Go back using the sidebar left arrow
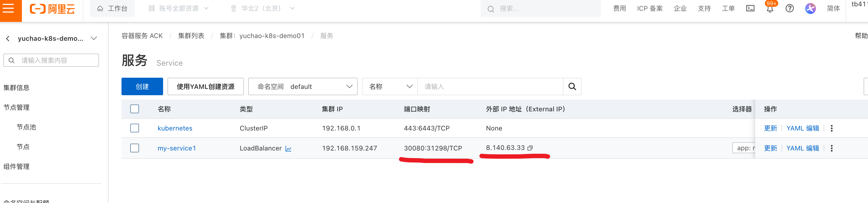The height and width of the screenshot is (203, 868). click(8, 39)
